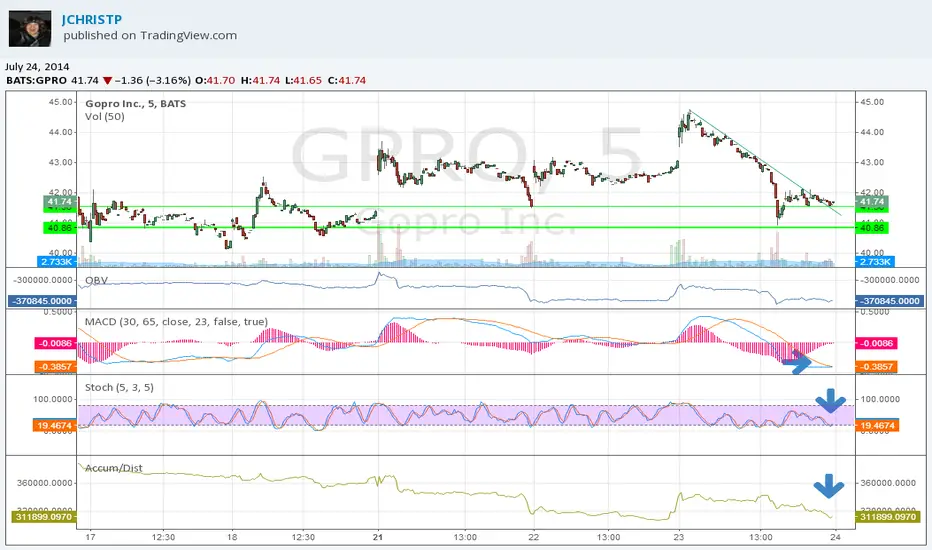The width and height of the screenshot is (932, 550).
Task: Click the 'published on TradingView.com' text
Action: [150, 35]
